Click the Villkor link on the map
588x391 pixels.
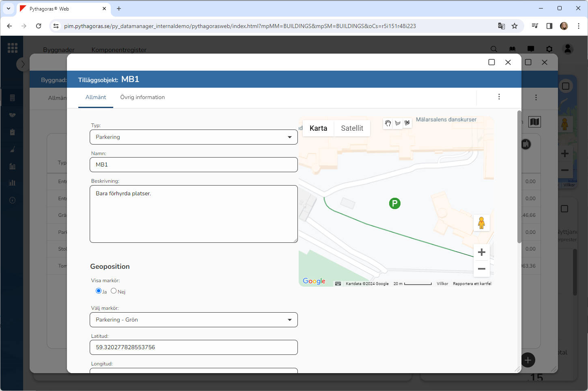click(442, 284)
